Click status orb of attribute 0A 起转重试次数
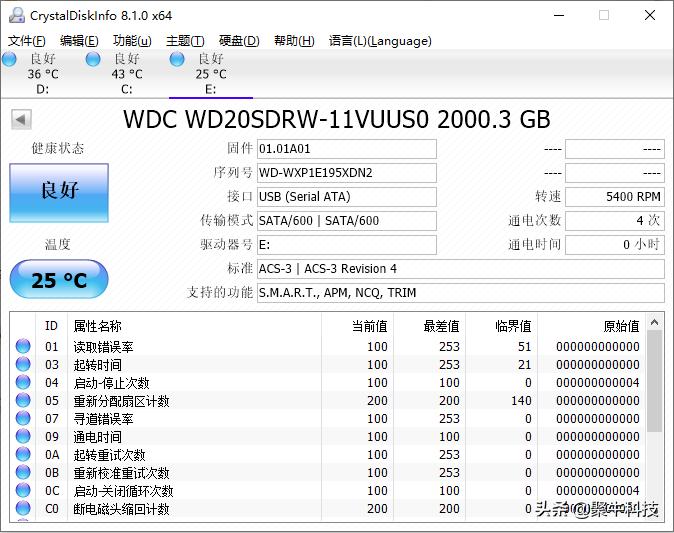Screen dimensions: 674x533 tap(23, 454)
